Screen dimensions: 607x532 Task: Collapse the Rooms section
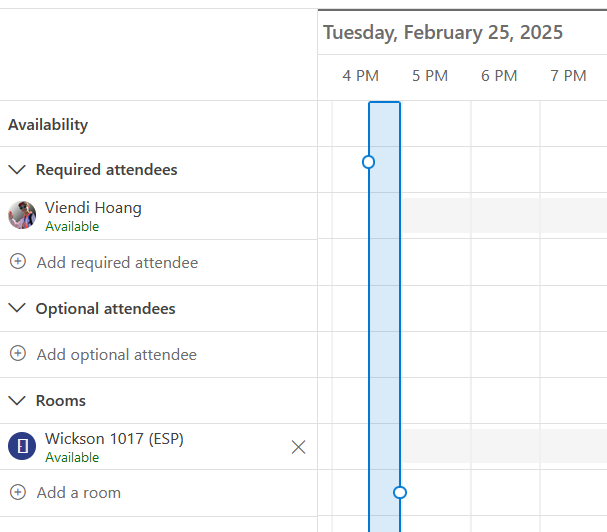click(17, 400)
